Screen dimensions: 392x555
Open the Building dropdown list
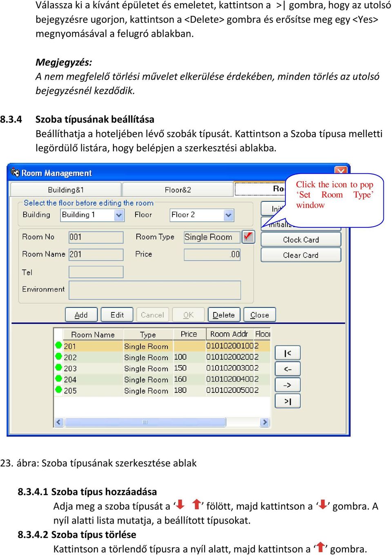[x=119, y=215]
